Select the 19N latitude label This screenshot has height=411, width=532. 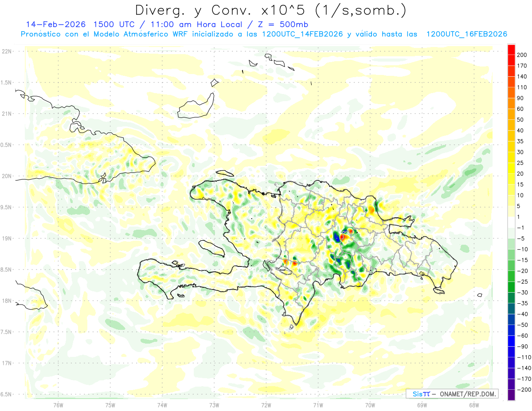6,238
